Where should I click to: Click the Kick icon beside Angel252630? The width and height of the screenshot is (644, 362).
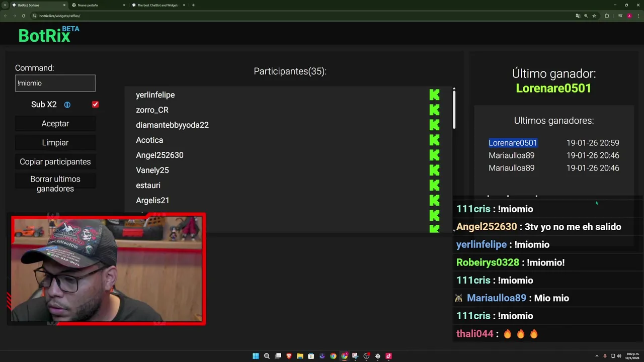[x=434, y=155]
